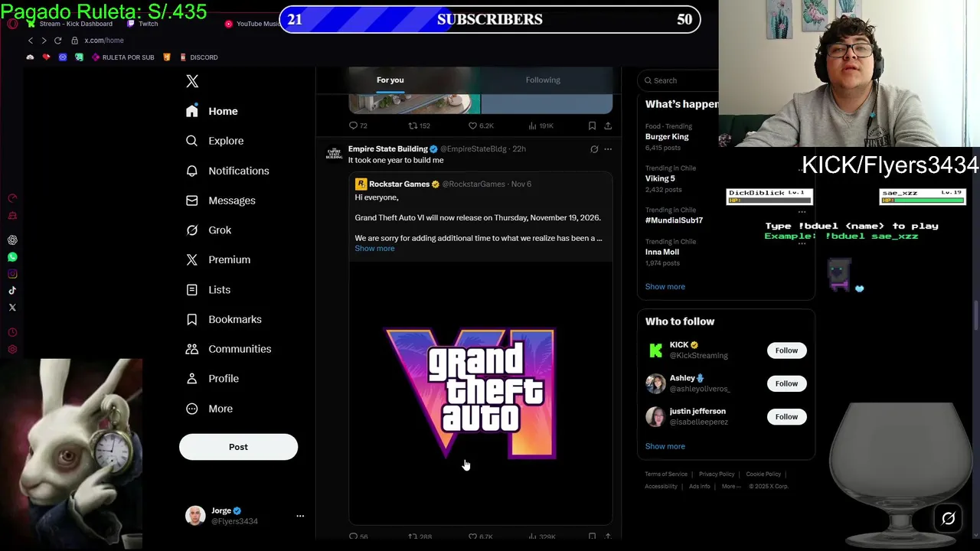The height and width of the screenshot is (551, 980).
Task: Open KICK profile avatar in Who to follow
Action: click(655, 350)
